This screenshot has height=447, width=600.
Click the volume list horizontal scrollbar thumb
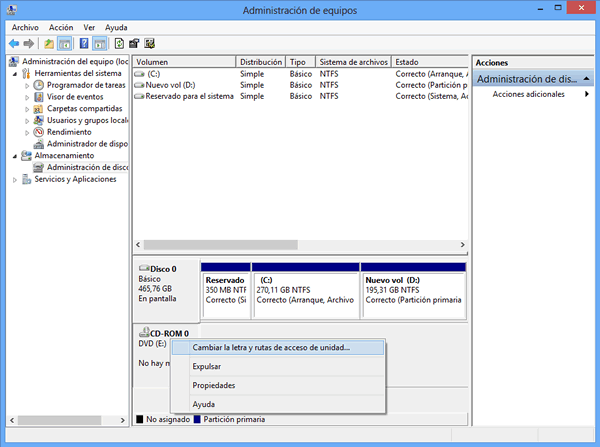click(220, 245)
